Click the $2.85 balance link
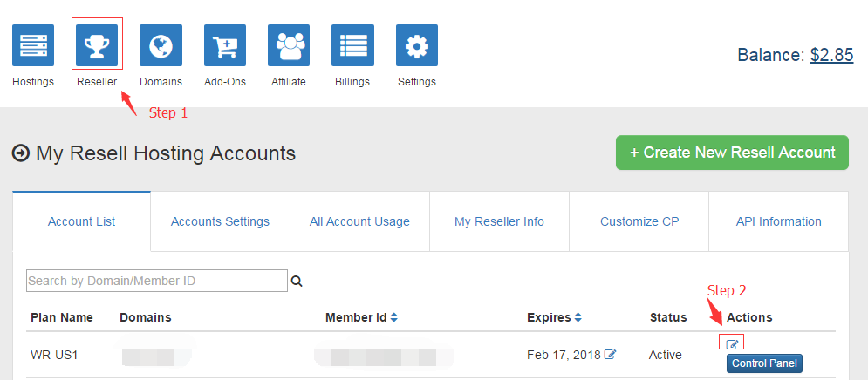This screenshot has width=868, height=380. pyautogui.click(x=830, y=55)
